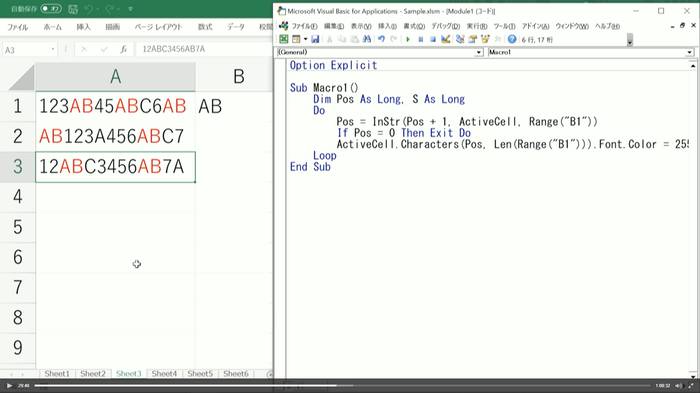
Task: Click the Break pause icon in the VBA toolbar
Action: [x=420, y=39]
